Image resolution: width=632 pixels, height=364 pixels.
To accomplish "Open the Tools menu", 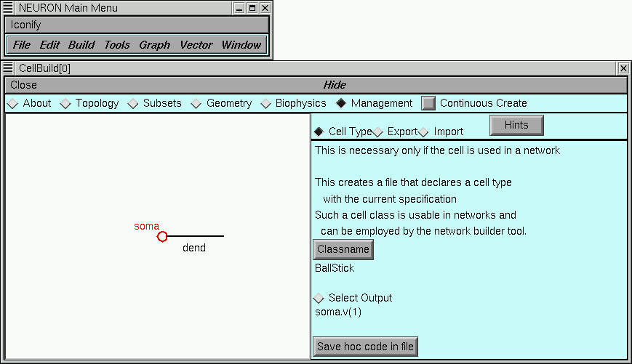I will tap(116, 45).
